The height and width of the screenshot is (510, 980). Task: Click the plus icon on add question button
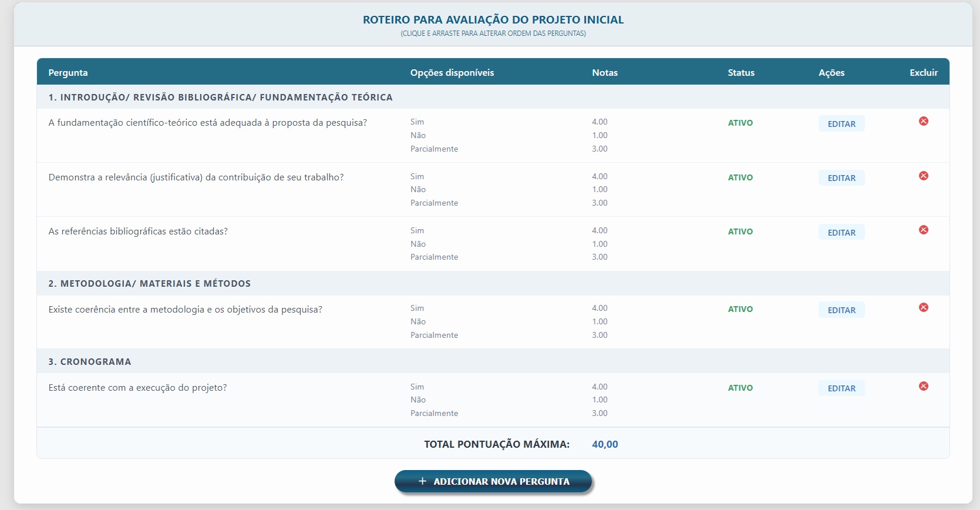[x=422, y=481]
